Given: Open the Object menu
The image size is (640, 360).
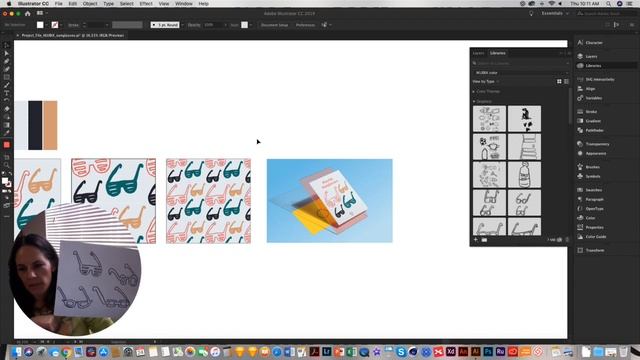Looking at the screenshot, I should [x=90, y=4].
